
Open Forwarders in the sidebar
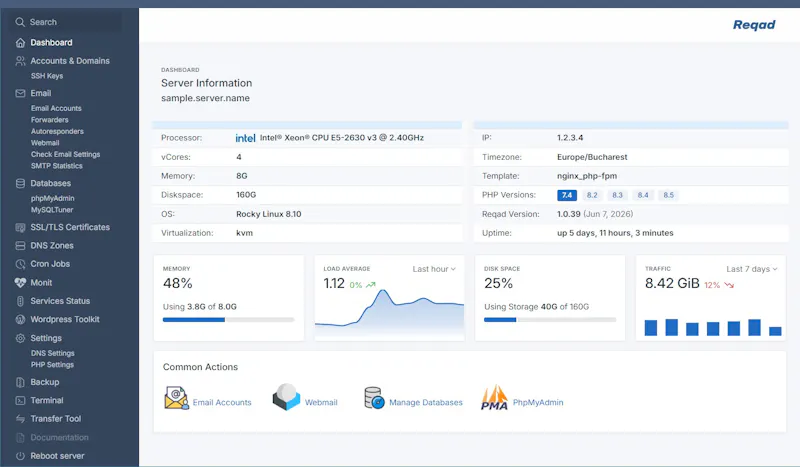pos(49,120)
